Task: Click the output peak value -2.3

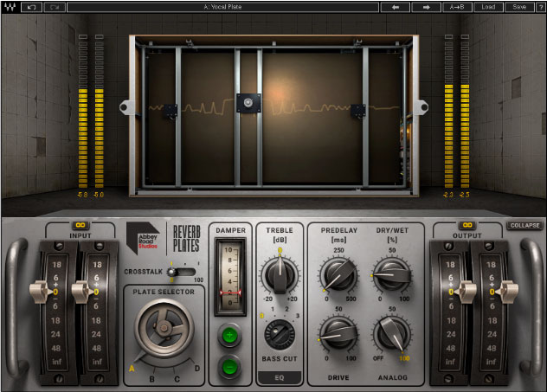Action: coord(448,195)
